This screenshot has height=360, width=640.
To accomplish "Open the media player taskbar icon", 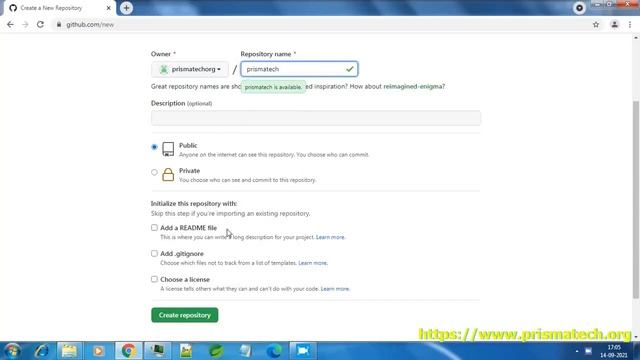I will (98, 351).
